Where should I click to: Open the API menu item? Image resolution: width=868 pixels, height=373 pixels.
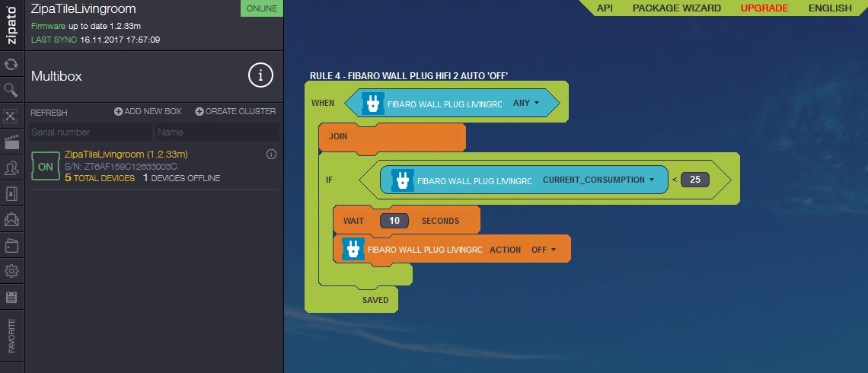tap(605, 8)
